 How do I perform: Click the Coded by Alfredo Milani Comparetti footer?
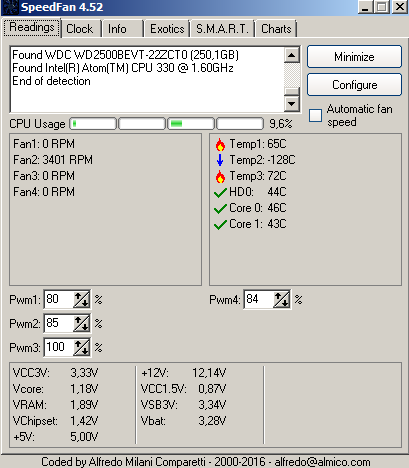pos(206,462)
